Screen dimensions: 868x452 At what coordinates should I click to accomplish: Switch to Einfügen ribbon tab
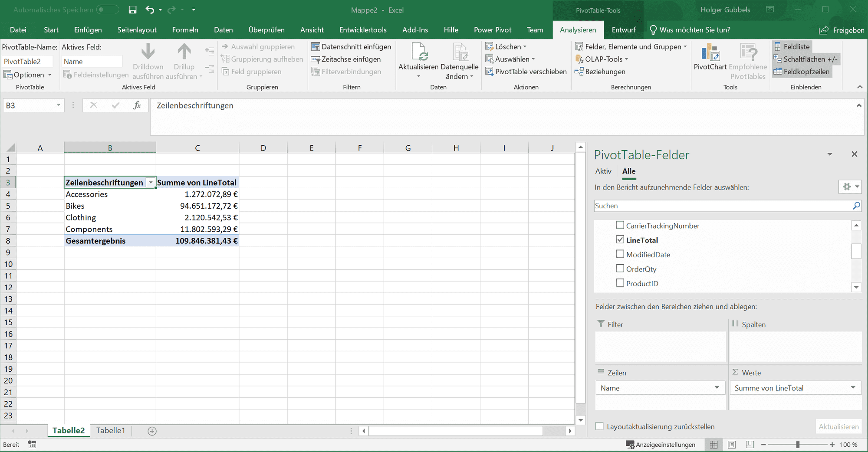[x=88, y=30]
